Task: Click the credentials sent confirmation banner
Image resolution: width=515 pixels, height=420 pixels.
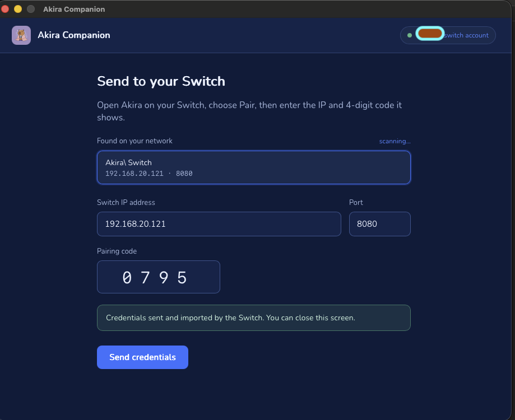Action: point(253,318)
